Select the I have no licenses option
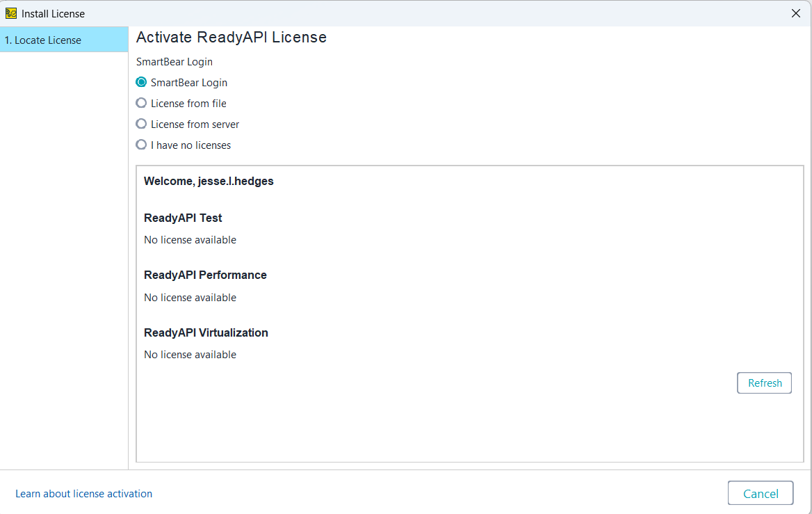 (x=141, y=145)
